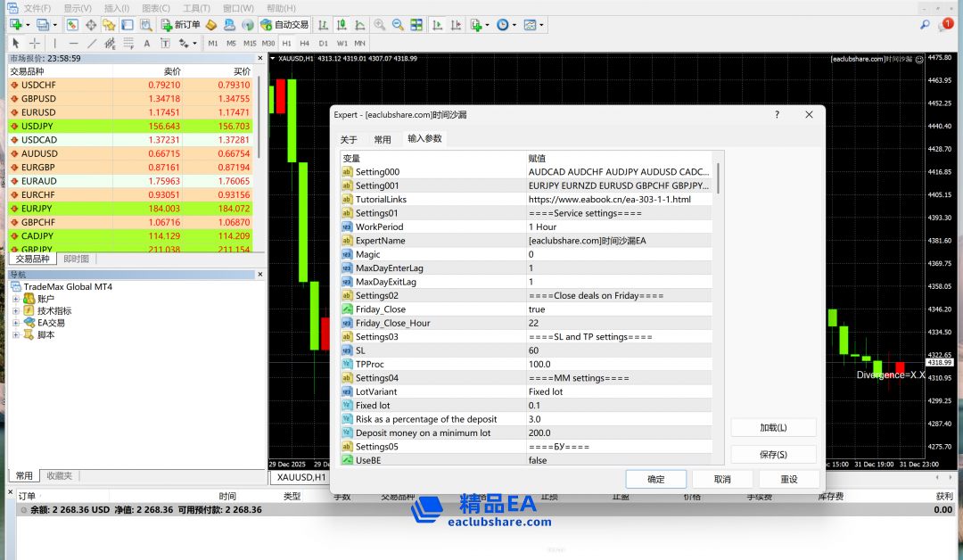Toggle the AutoTrading (自动交易) button
The image size is (963, 560).
click(284, 25)
